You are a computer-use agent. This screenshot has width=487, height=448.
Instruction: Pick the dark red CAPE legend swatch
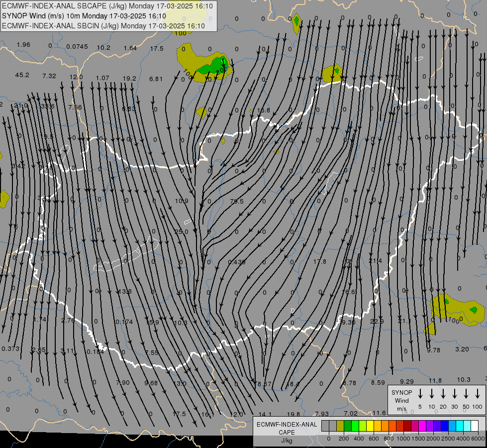407,426
